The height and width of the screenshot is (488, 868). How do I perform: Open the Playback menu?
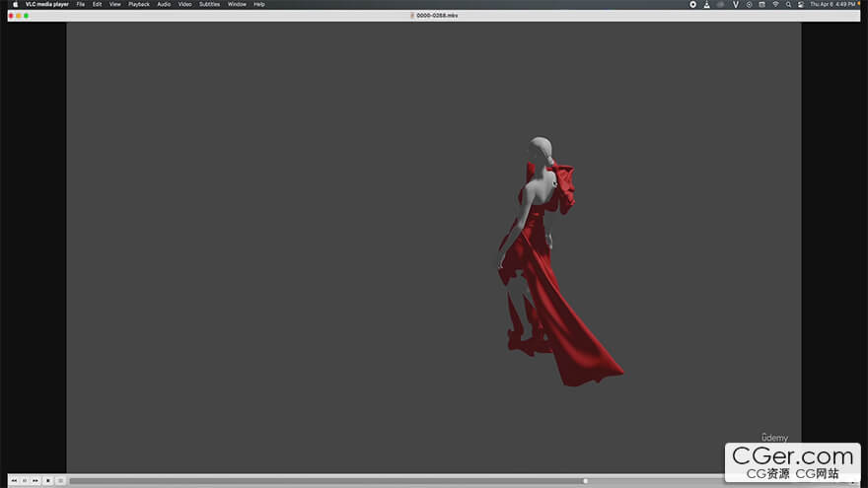[139, 4]
